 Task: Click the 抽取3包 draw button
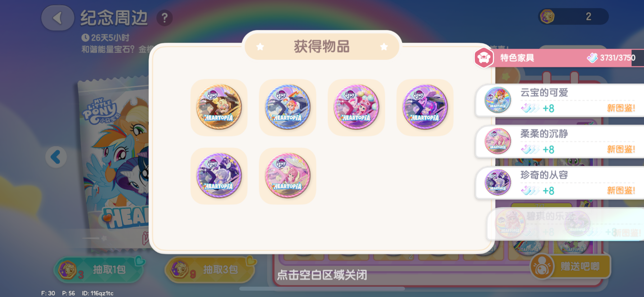click(210, 270)
